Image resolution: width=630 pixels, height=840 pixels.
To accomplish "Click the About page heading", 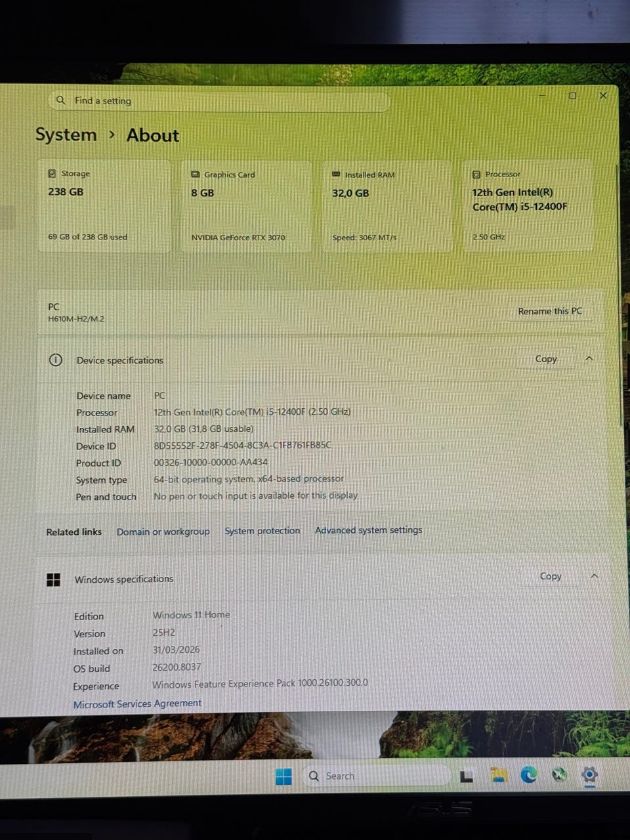I will (153, 135).
